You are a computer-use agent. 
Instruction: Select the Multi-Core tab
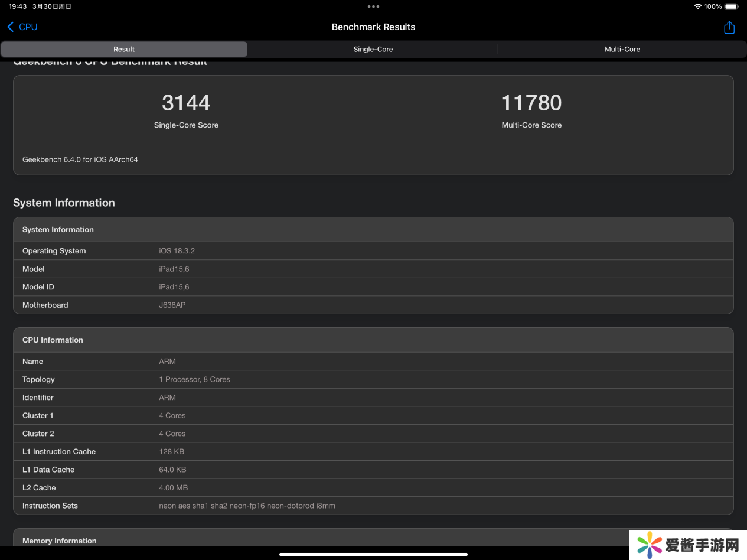pyautogui.click(x=622, y=50)
